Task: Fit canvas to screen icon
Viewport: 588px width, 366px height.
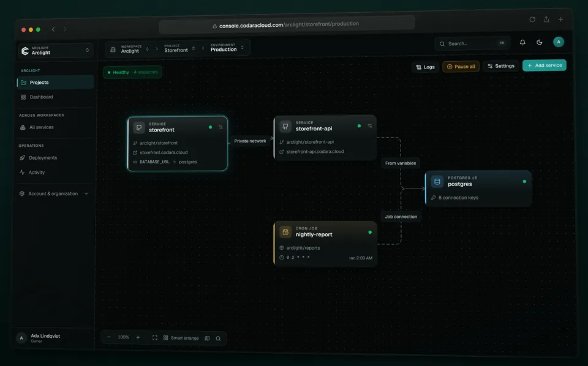Action: point(155,338)
